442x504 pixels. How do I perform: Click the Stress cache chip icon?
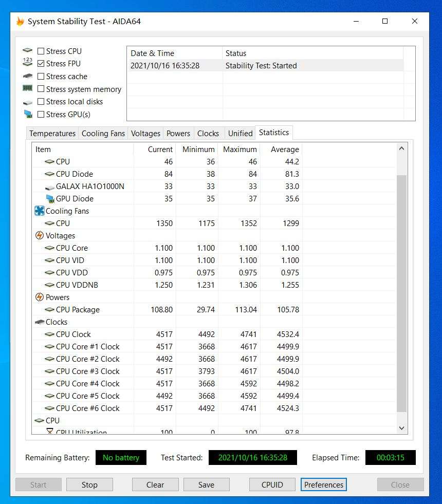28,76
